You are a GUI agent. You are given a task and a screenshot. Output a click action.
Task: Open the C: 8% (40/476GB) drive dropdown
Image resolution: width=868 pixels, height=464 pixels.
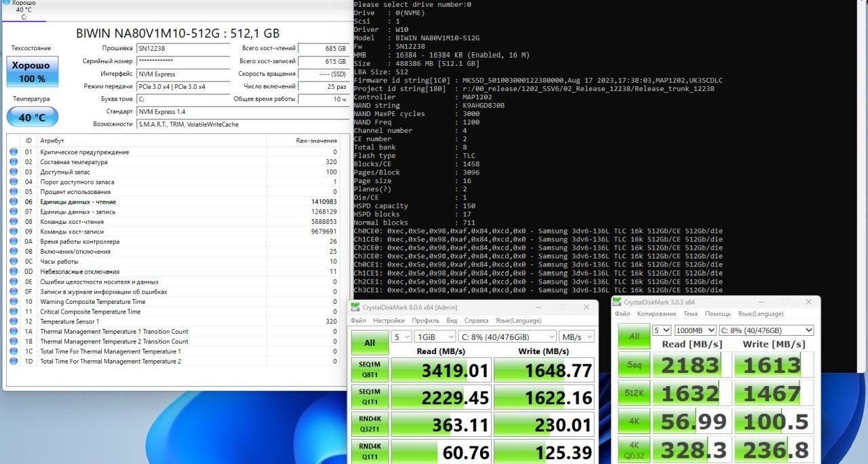point(766,330)
